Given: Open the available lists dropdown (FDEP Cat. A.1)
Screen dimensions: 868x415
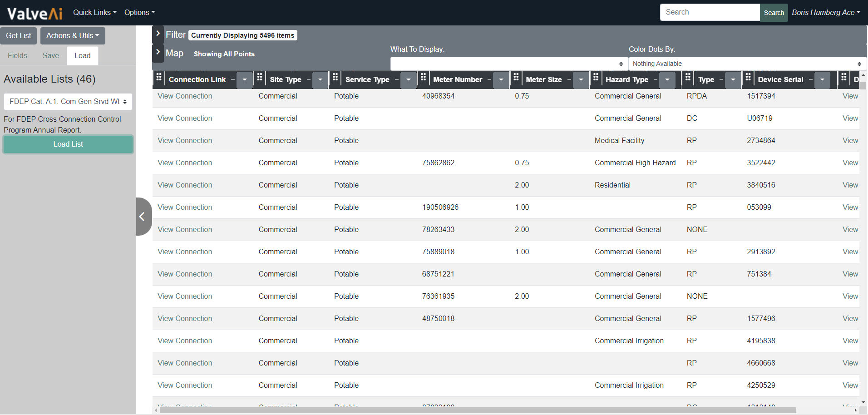Looking at the screenshot, I should [x=68, y=101].
